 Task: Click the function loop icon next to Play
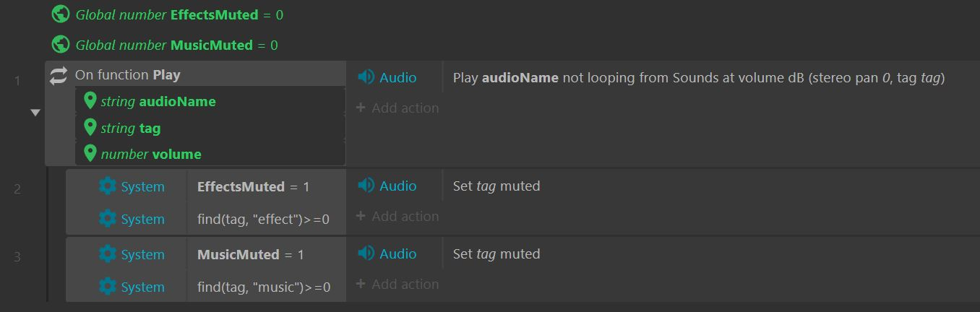pos(59,75)
